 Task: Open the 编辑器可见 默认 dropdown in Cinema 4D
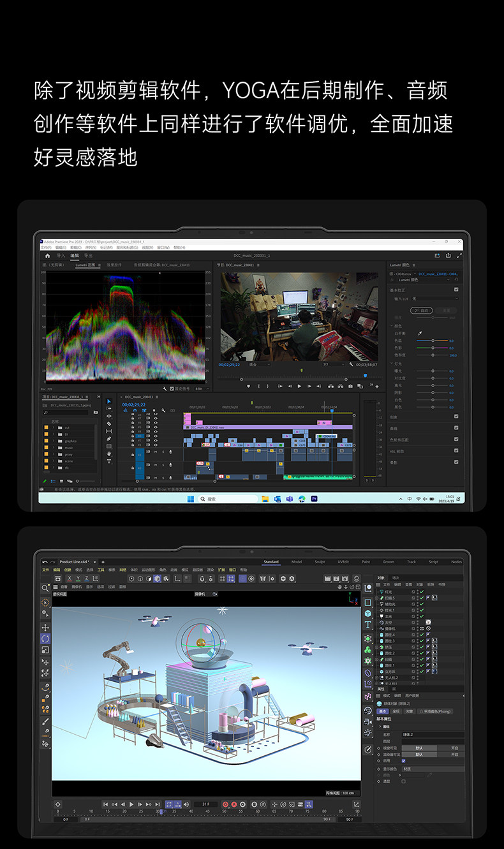tap(419, 748)
